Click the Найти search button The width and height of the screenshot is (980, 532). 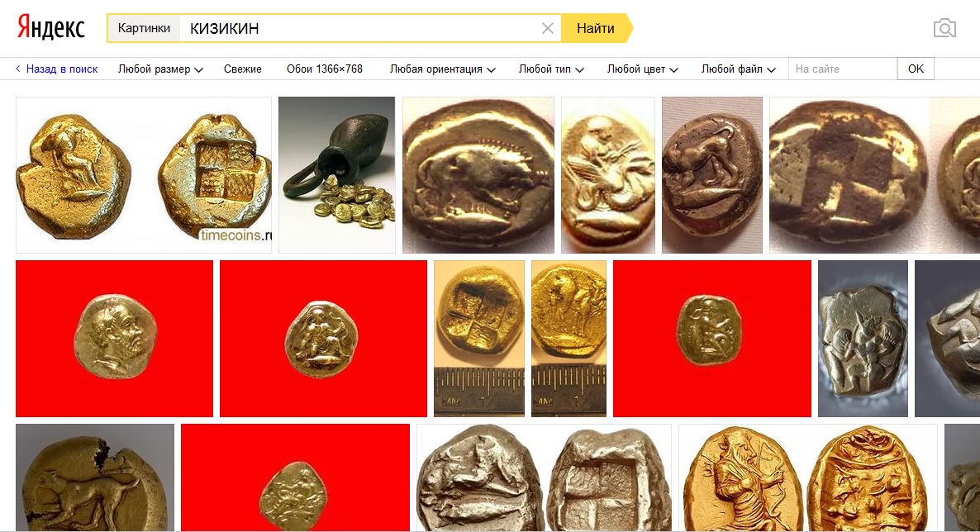596,28
